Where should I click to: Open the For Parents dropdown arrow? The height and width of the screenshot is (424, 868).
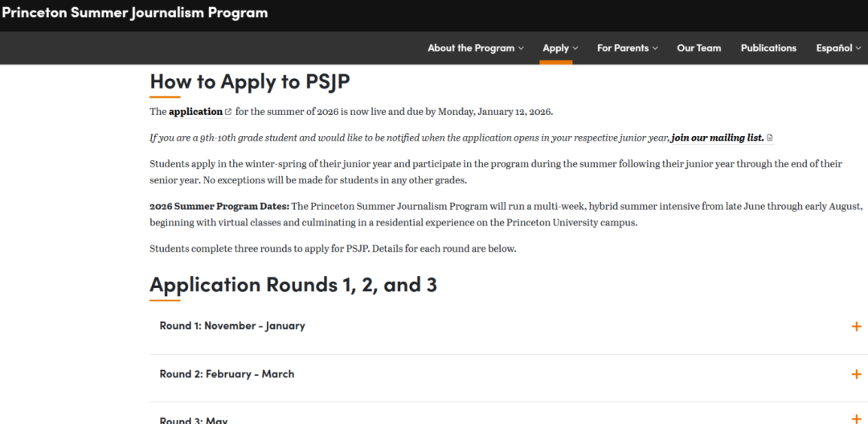[655, 48]
